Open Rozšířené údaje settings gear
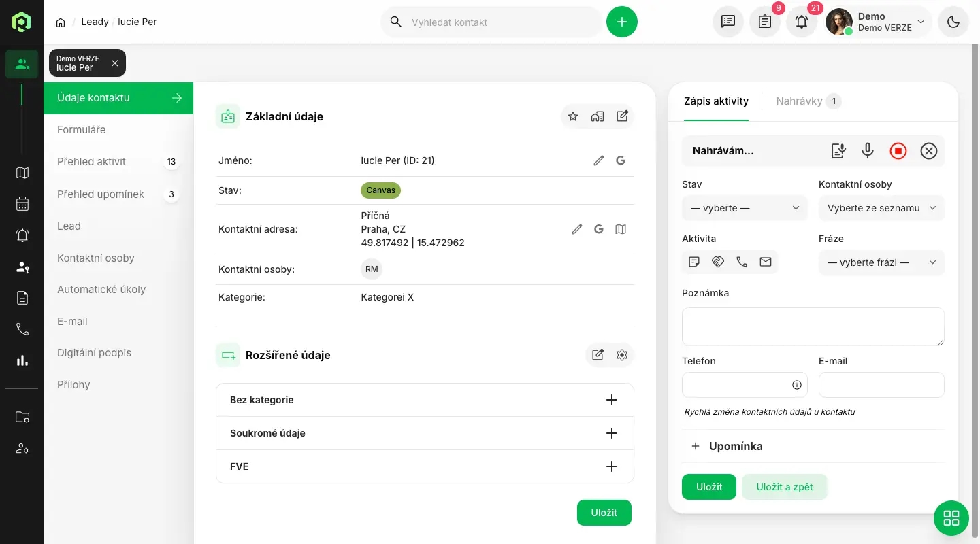This screenshot has height=544, width=980. pyautogui.click(x=622, y=355)
